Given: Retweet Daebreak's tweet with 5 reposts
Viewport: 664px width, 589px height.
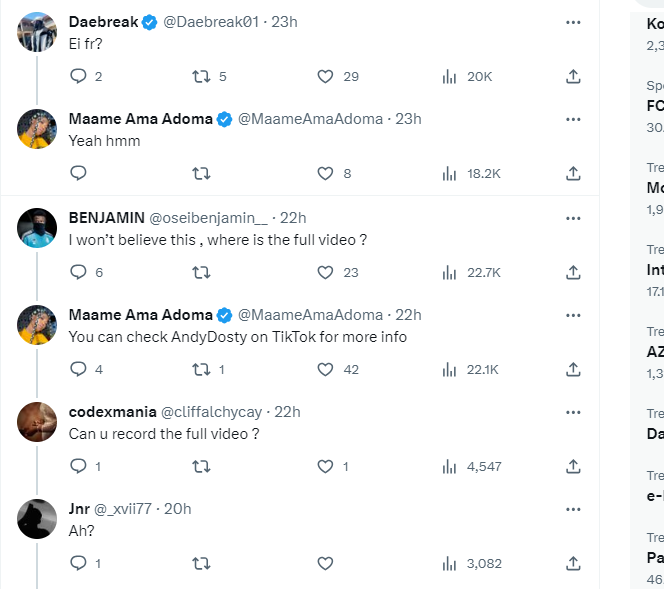Looking at the screenshot, I should [x=201, y=76].
